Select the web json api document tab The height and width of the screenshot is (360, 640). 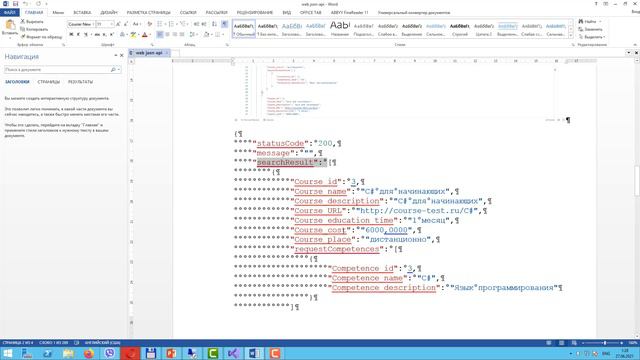click(x=149, y=53)
